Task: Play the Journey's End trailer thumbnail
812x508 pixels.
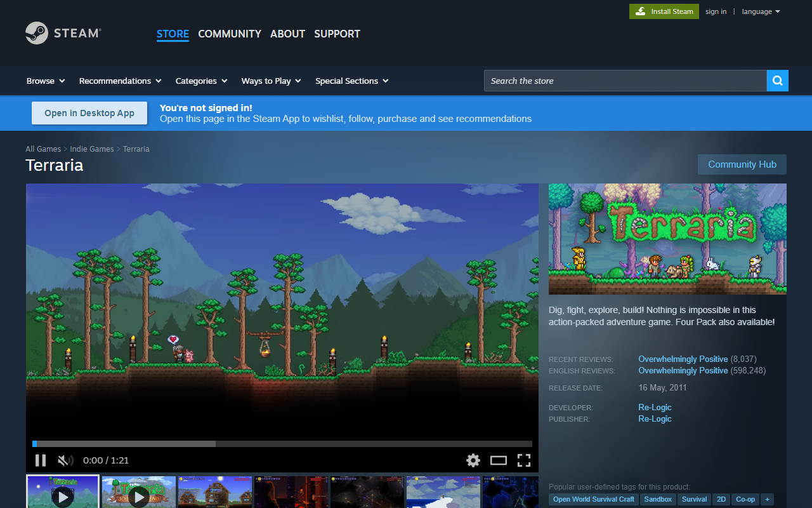Action: click(139, 492)
